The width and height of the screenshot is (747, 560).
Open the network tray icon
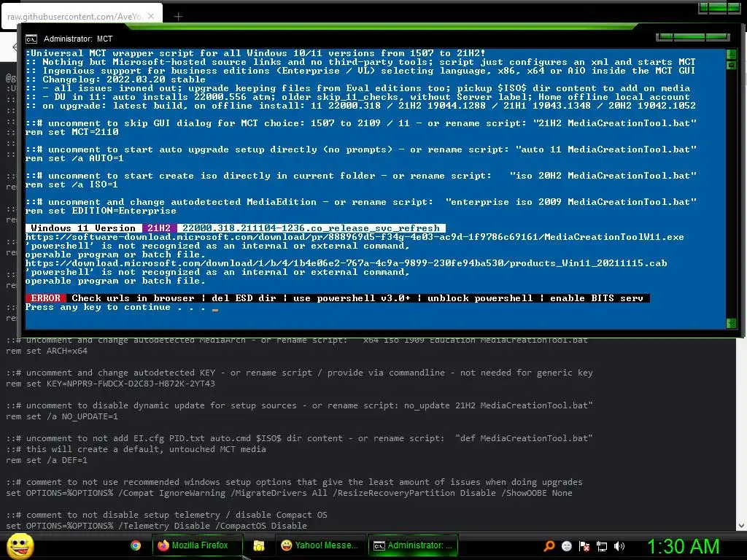(x=602, y=546)
